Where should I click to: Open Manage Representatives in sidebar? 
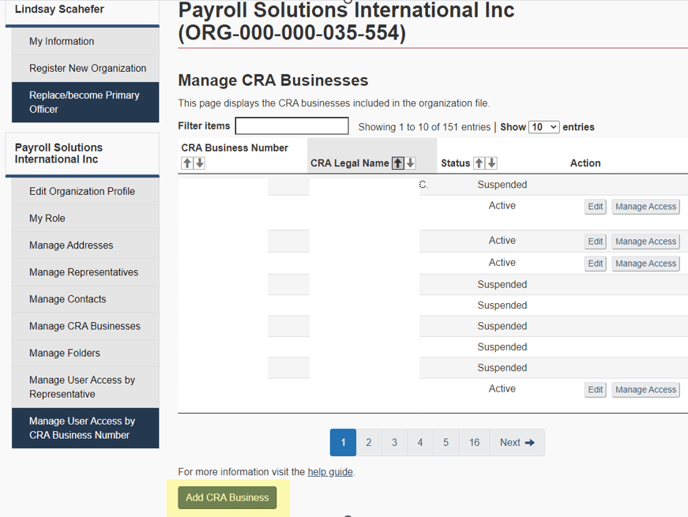tap(83, 272)
